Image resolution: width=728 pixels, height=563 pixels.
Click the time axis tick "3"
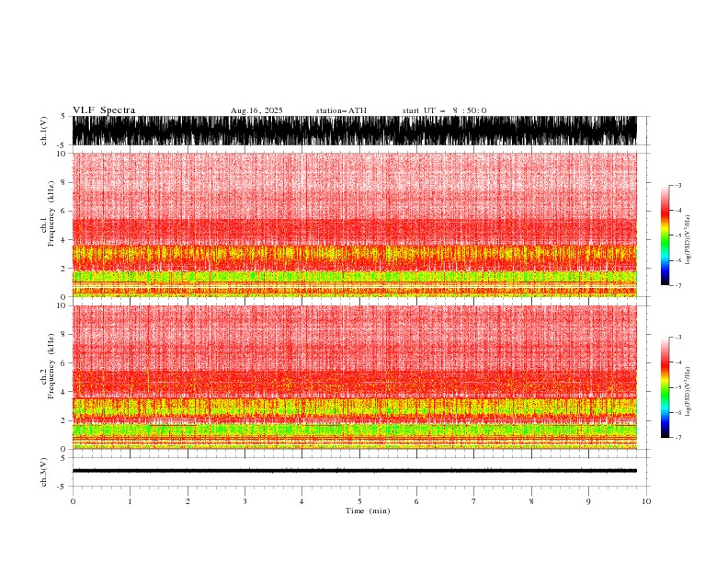[x=245, y=501]
